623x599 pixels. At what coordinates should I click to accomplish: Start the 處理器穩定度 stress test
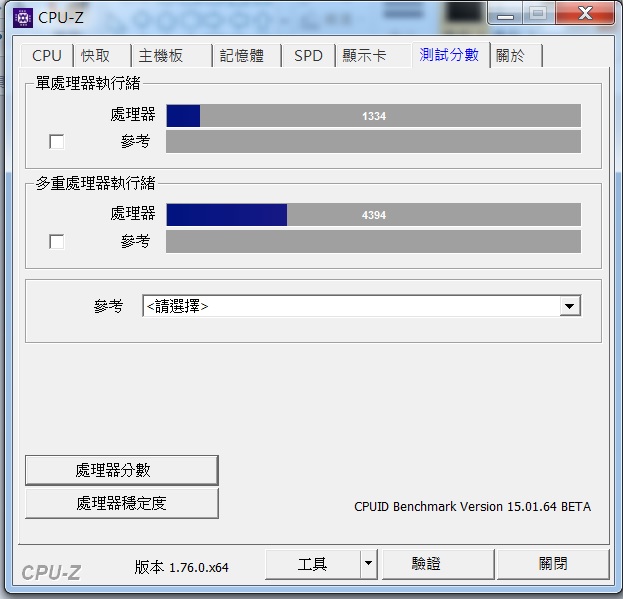[x=122, y=503]
